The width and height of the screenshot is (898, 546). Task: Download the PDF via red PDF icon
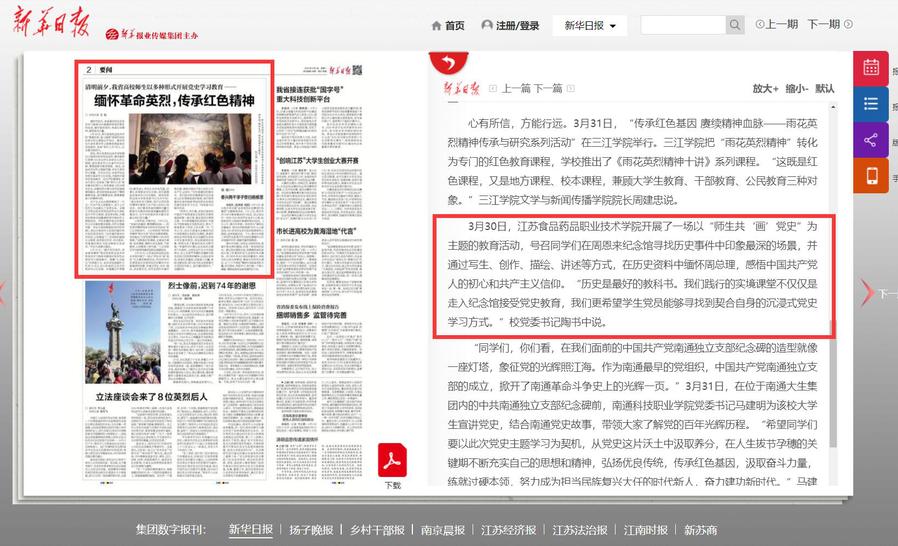coord(392,461)
